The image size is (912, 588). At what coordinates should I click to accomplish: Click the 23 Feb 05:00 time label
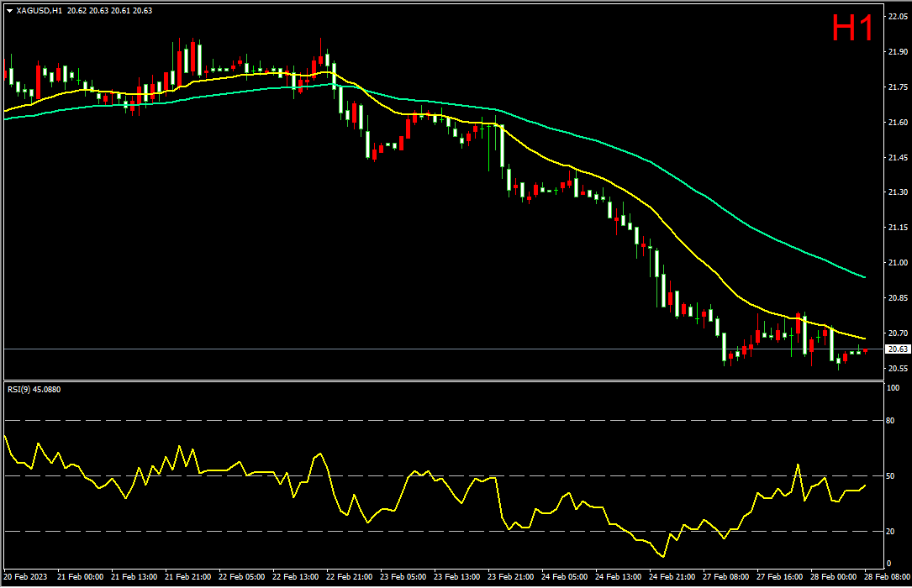tap(403, 576)
